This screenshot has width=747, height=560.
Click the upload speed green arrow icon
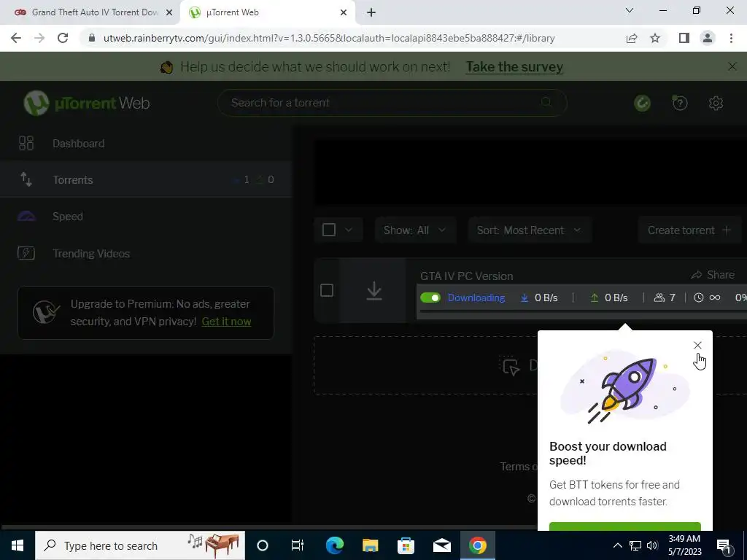point(594,297)
